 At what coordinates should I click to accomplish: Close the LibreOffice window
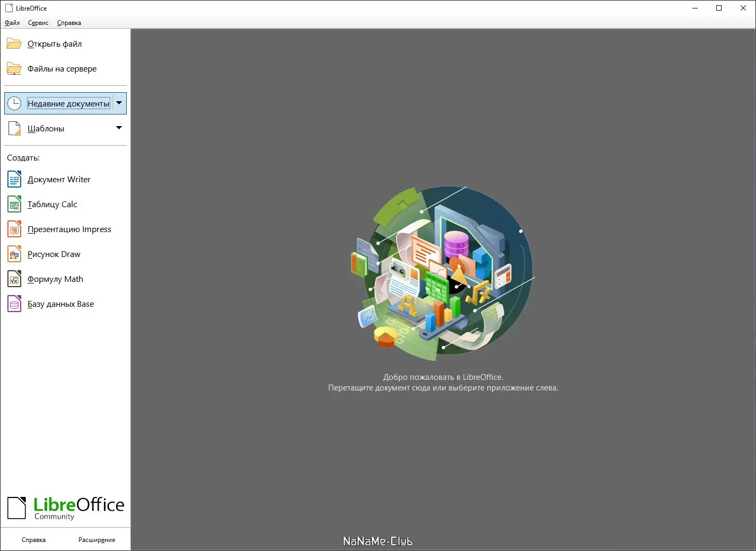(743, 8)
